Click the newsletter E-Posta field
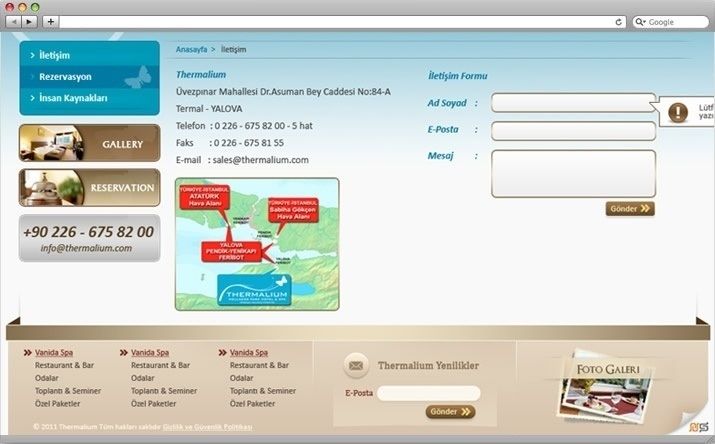This screenshot has height=444, width=715. (x=429, y=393)
